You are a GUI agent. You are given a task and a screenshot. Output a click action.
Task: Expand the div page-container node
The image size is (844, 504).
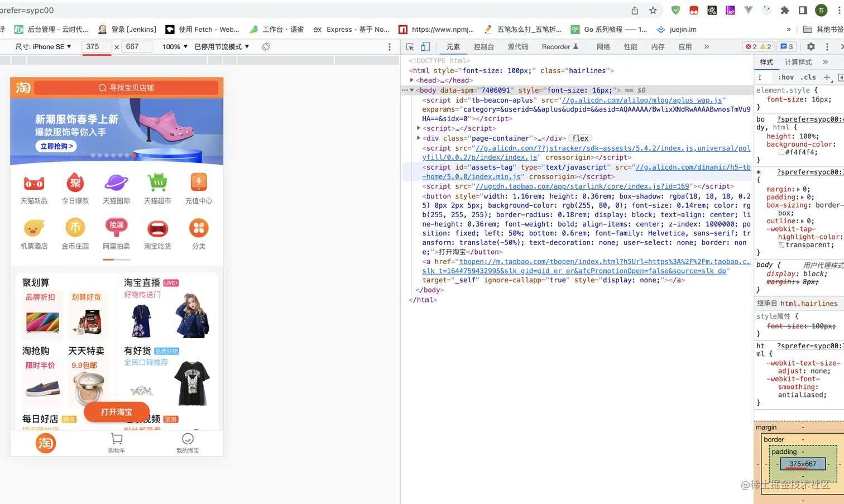(419, 138)
